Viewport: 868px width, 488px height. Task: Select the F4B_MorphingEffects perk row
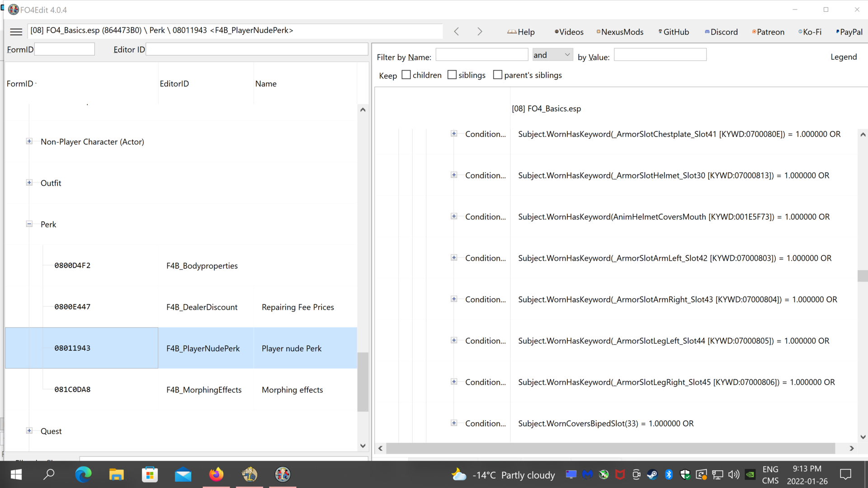181,389
